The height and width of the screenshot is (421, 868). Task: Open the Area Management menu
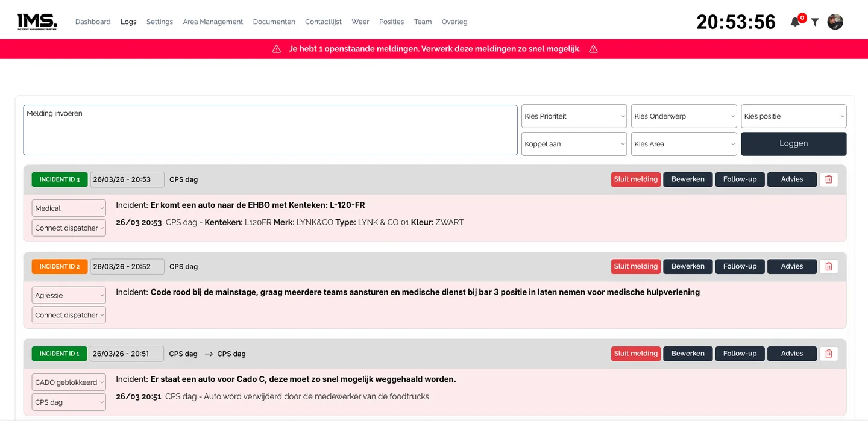213,22
